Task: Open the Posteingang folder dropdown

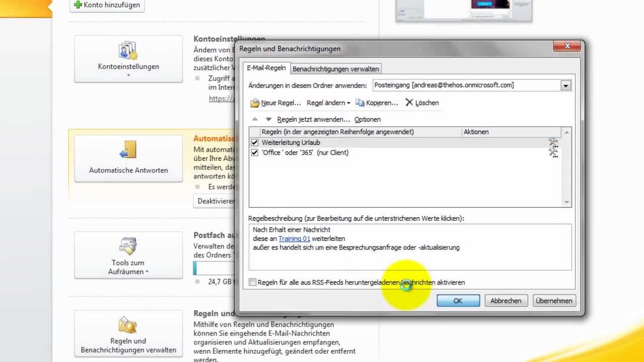Action: coord(566,85)
